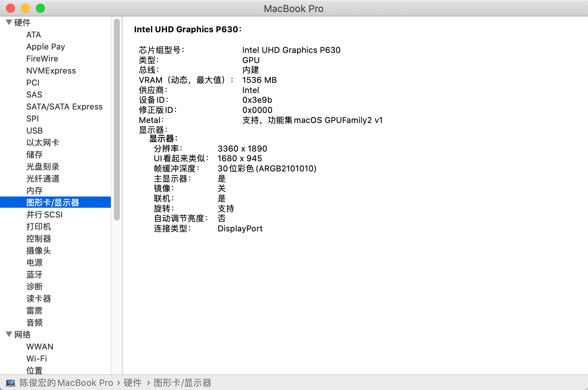The image size is (588, 390).
Task: Select 位置 under 网络
Action: click(x=34, y=371)
